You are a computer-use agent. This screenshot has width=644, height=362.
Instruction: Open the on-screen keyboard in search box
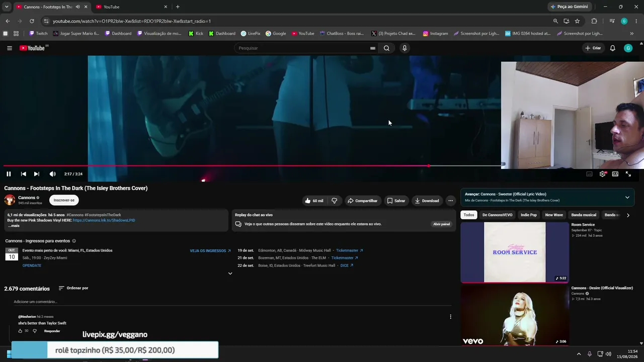tap(372, 48)
